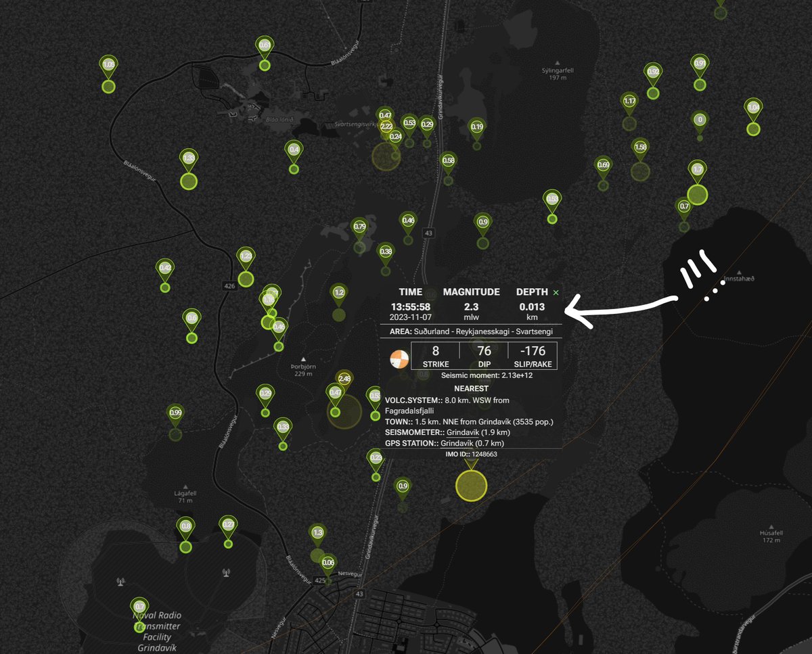Close the earthquake details popup
The image size is (812, 654).
(556, 292)
